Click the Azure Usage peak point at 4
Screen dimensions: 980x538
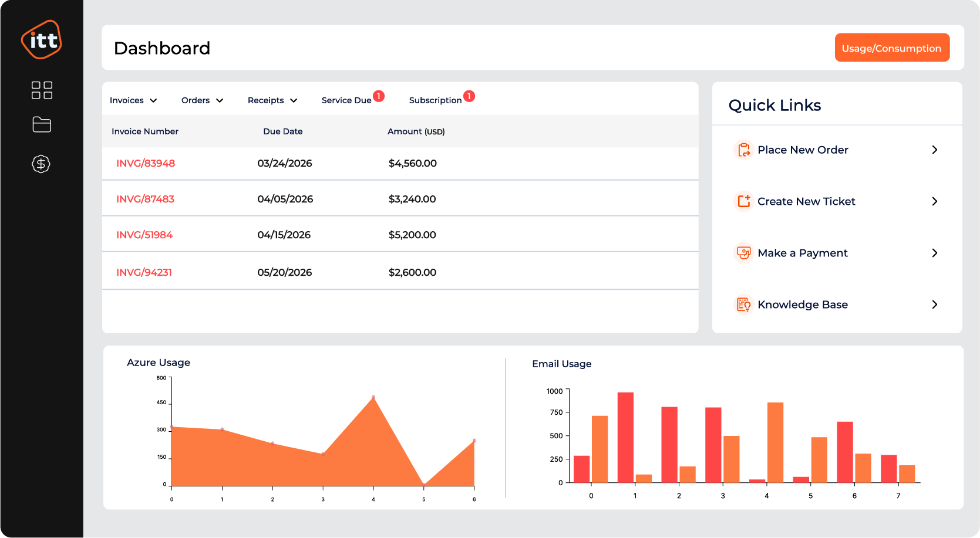click(x=373, y=397)
